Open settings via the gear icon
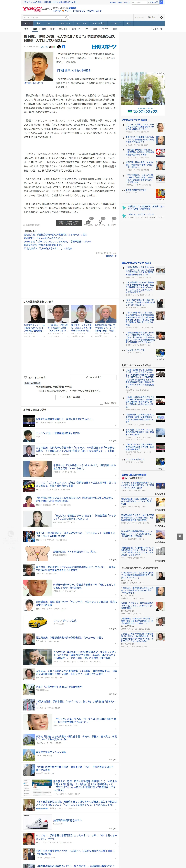The image size is (186, 868). pyautogui.click(x=161, y=18)
